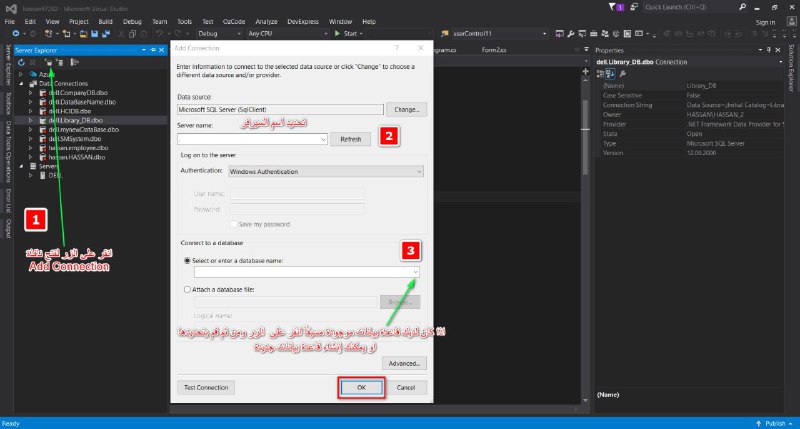Select hassan.employee.dbo connection
The image size is (800, 429).
pos(78,148)
